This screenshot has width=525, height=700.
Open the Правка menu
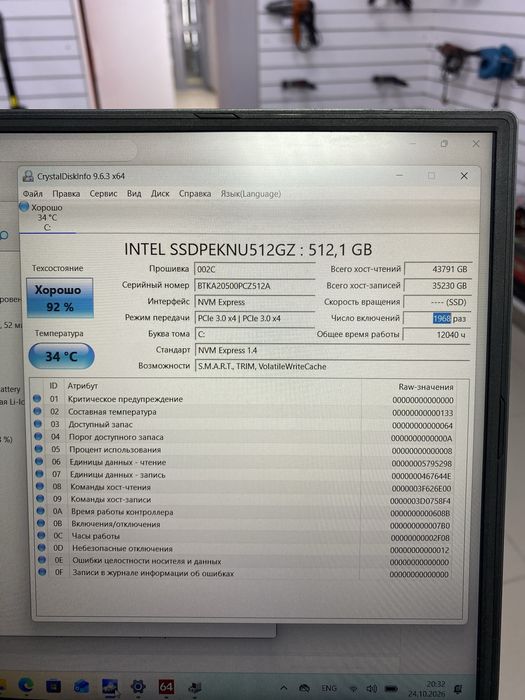(x=66, y=193)
